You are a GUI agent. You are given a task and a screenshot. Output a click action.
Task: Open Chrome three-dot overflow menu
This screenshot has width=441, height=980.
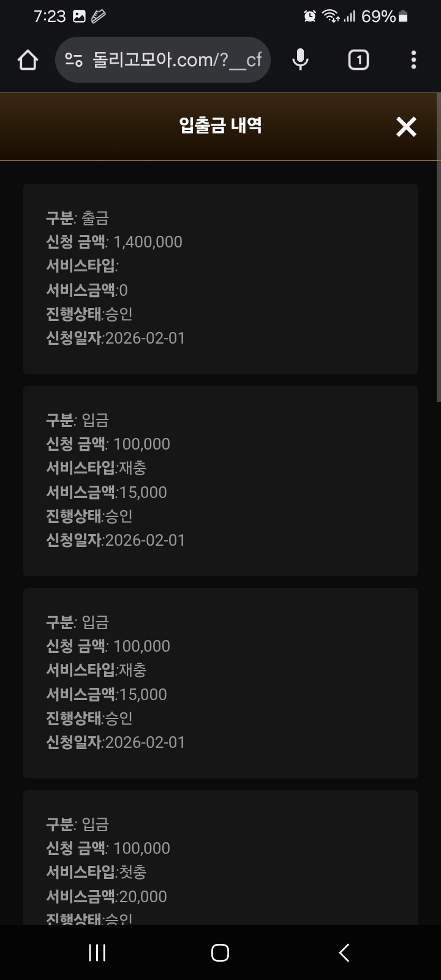point(413,60)
